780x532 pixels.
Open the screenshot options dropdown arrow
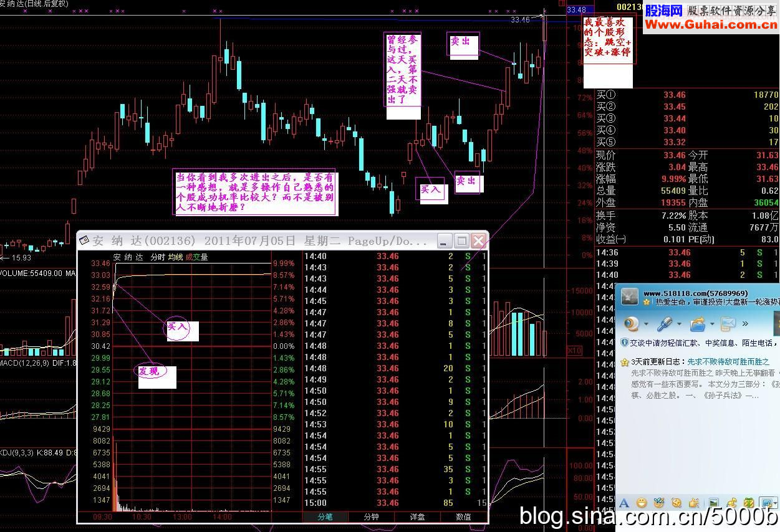pyautogui.click(x=776, y=503)
